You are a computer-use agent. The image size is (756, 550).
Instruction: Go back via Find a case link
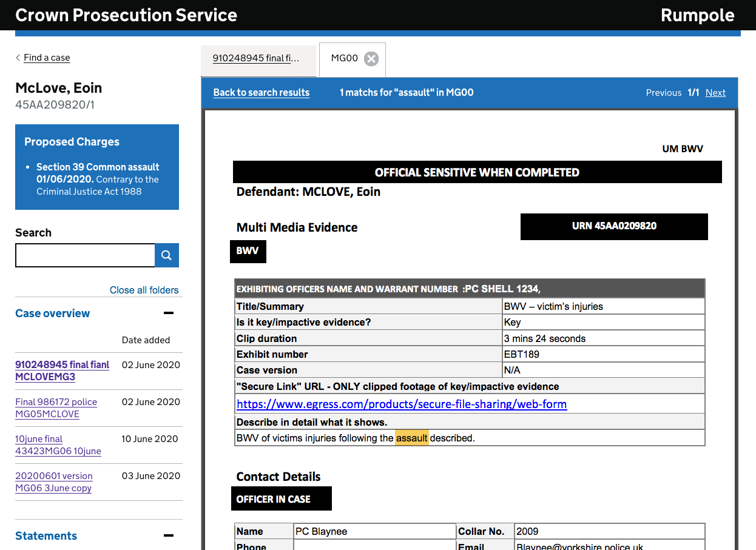47,58
